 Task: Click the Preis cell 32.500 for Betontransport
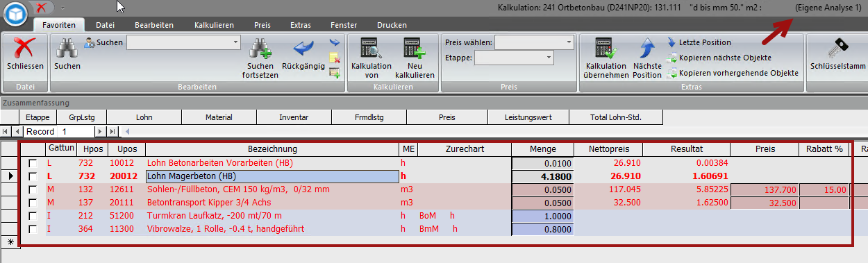tap(764, 203)
